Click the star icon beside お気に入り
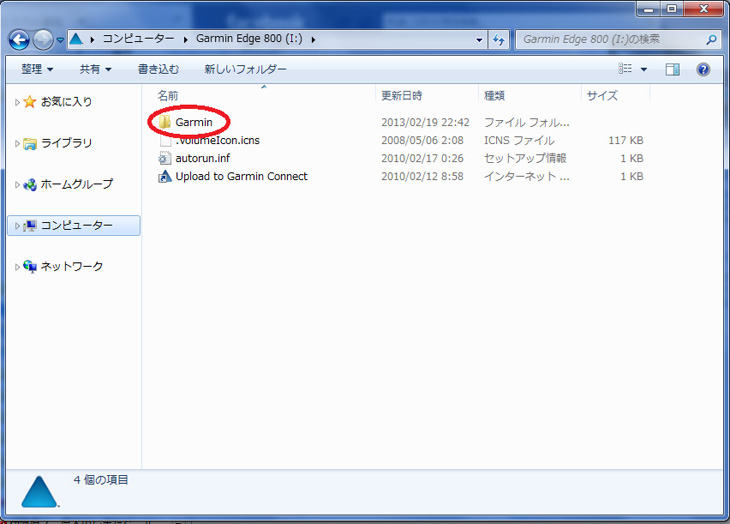 [30, 101]
